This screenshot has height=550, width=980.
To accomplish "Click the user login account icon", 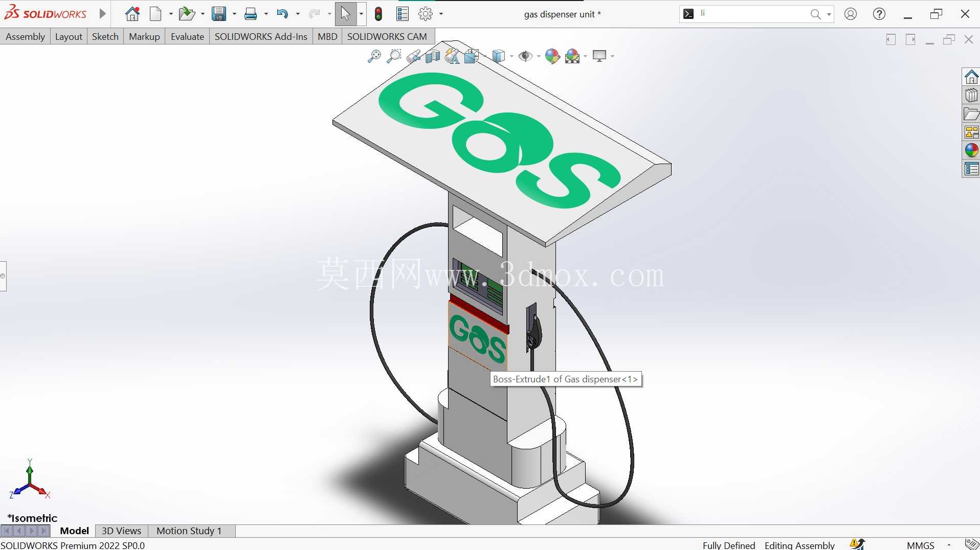I will point(851,14).
